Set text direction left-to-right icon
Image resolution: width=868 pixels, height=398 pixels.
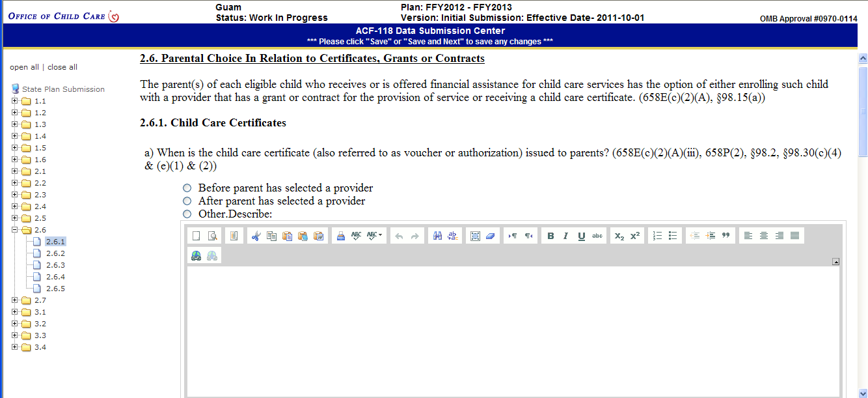point(513,236)
